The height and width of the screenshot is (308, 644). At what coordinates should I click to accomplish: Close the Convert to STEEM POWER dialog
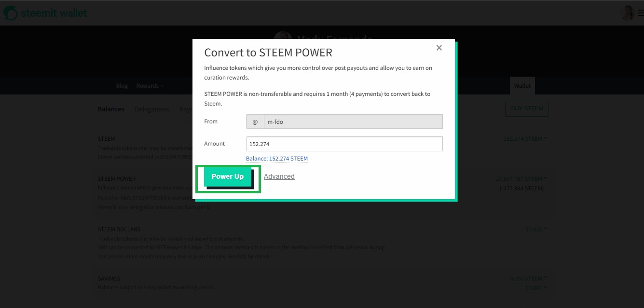(x=439, y=48)
